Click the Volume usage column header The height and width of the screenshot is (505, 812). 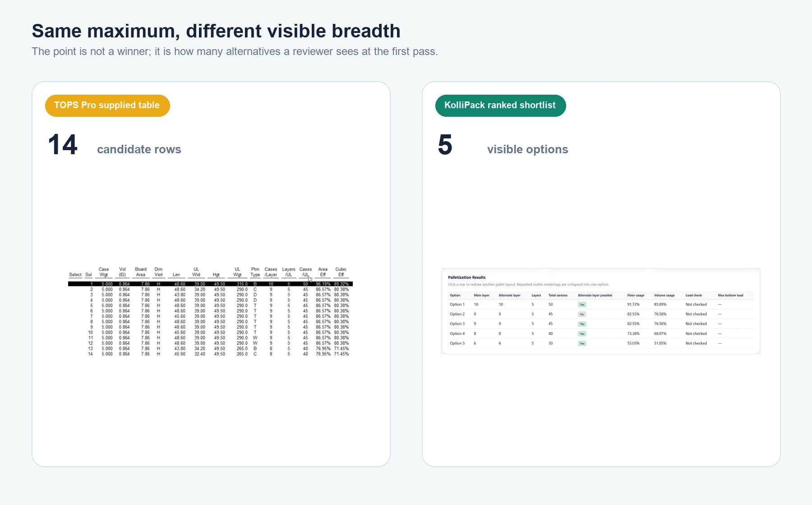click(664, 295)
